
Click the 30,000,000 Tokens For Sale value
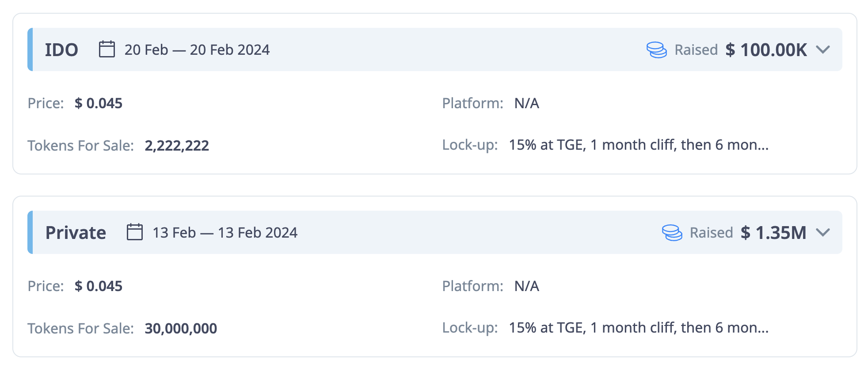pyautogui.click(x=181, y=329)
